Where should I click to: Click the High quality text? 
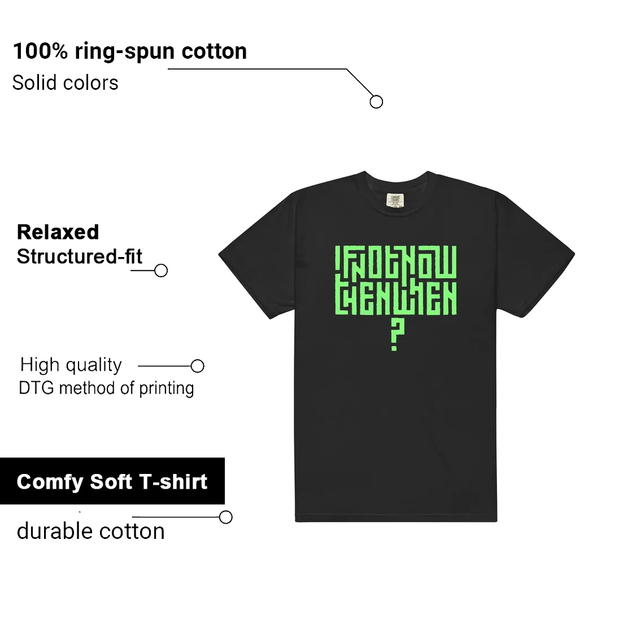tap(71, 365)
